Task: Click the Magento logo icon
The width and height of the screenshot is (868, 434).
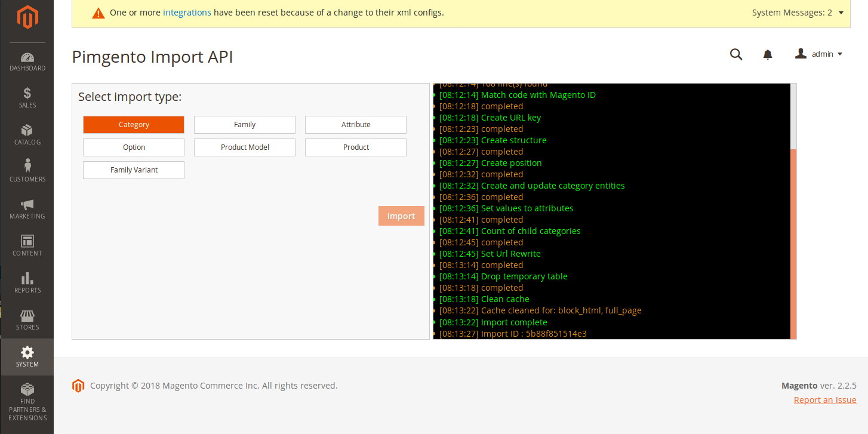Action: click(x=27, y=18)
